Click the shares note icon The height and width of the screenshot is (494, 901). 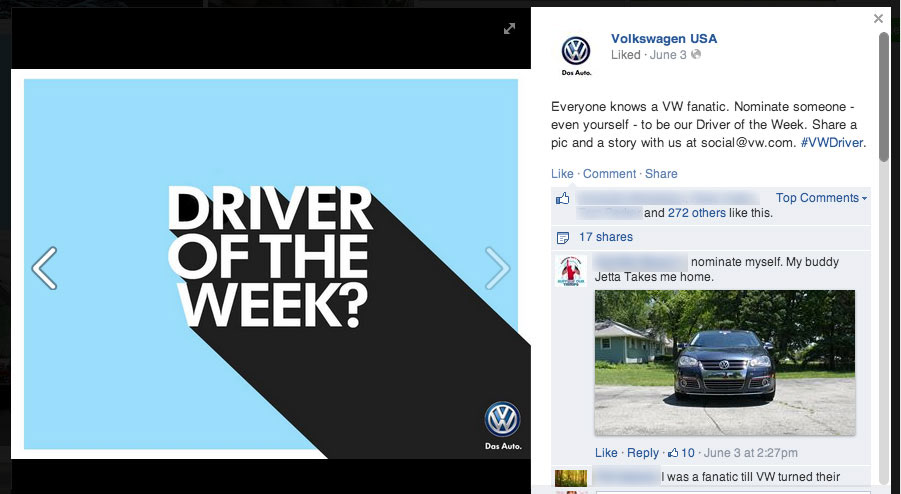(x=563, y=237)
